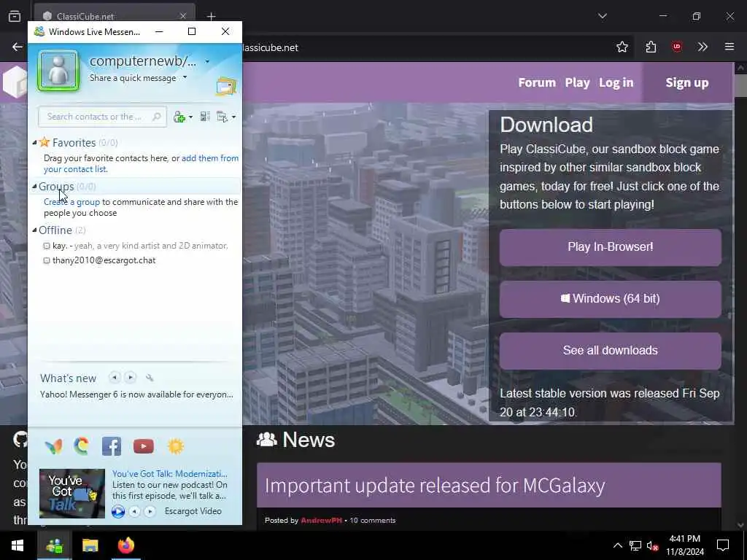This screenshot has height=560, width=747.
Task: Collapse the Groups section
Action: tap(34, 186)
